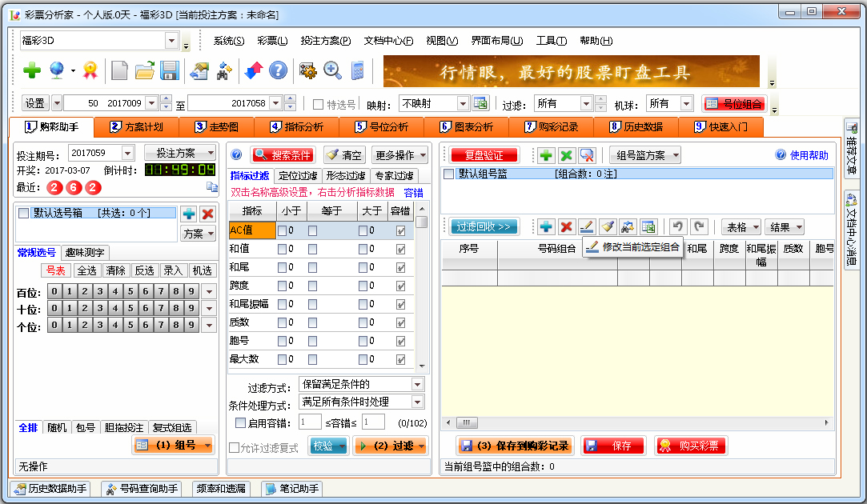Screen dimensions: 867x504
Task: Click the indicator list vertical scrollbar thumb
Action: 422,222
